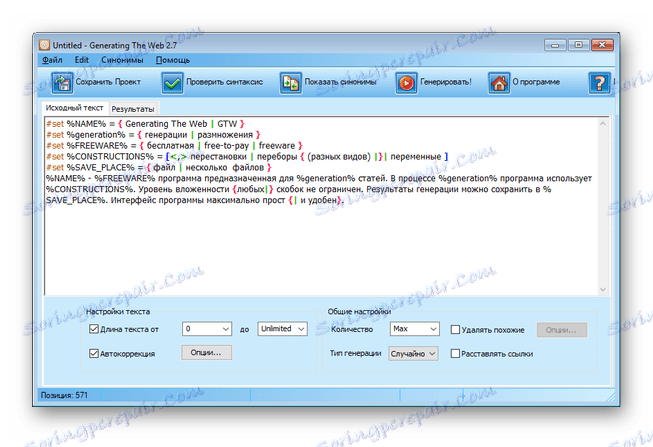Switch to the Исходный текст tab

pyautogui.click(x=75, y=108)
